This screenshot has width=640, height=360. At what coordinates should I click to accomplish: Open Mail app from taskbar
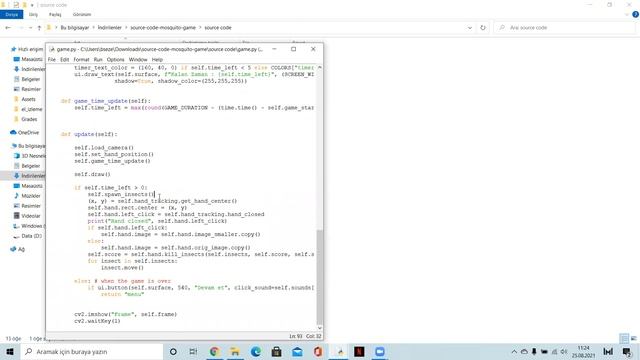point(297,351)
